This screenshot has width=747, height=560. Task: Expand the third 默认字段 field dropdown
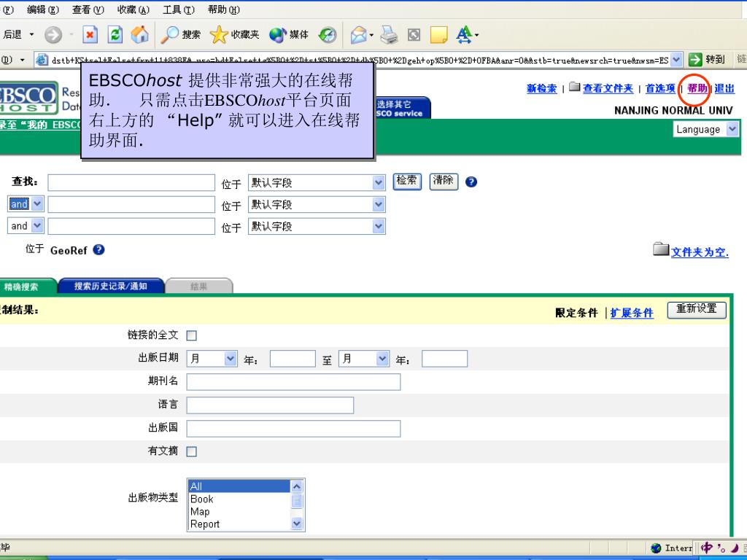click(379, 226)
